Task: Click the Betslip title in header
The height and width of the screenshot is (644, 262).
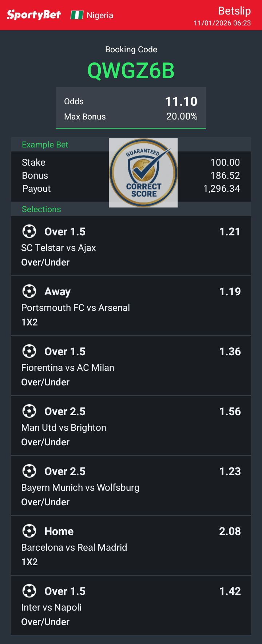Action: (x=234, y=11)
